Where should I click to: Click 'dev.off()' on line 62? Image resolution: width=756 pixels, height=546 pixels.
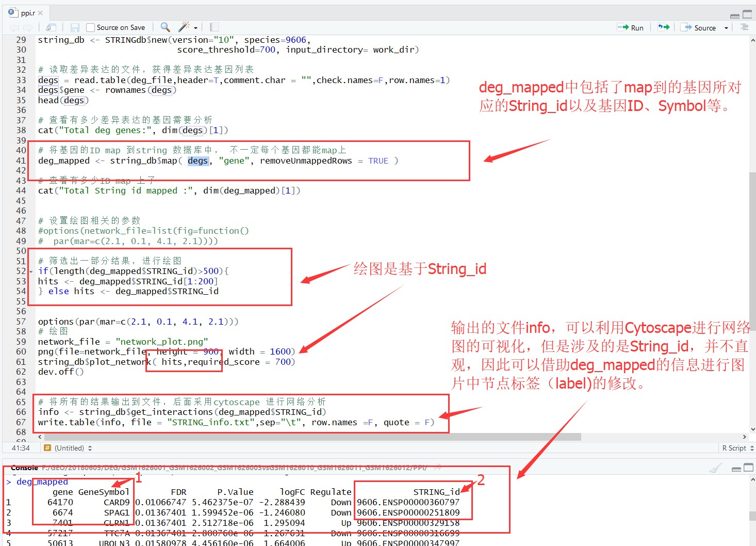click(61, 372)
